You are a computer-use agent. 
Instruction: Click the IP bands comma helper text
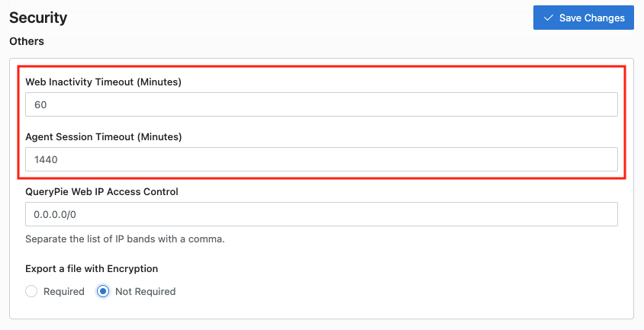click(x=125, y=239)
